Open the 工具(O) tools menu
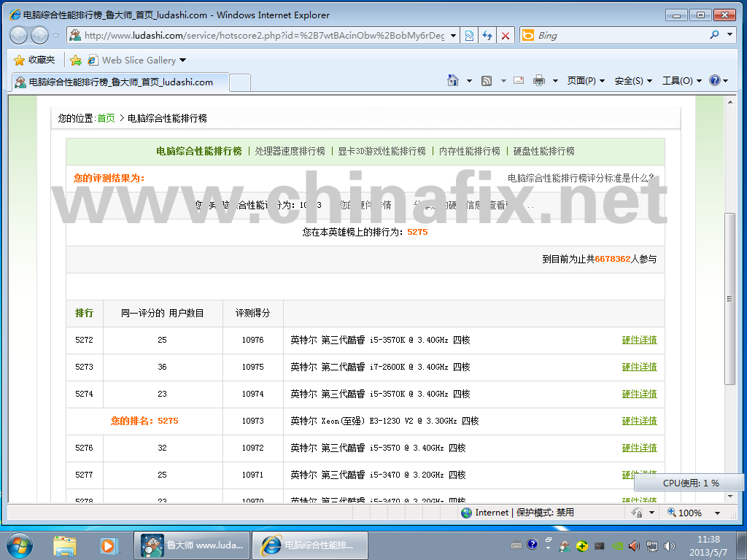Viewport: 747px width, 560px height. [681, 81]
